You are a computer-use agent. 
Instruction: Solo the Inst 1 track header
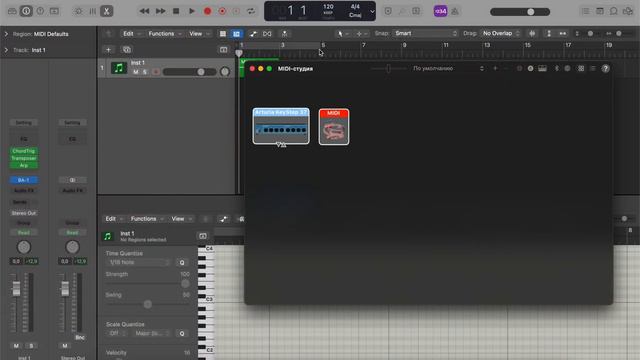pyautogui.click(x=144, y=72)
